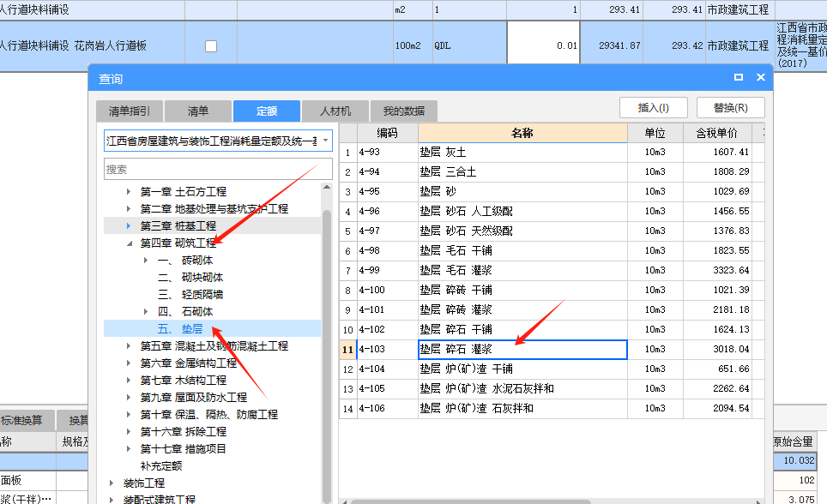Select 垫层 炉(矿)渣 干铺 row
The height and width of the screenshot is (504, 827).
551,369
